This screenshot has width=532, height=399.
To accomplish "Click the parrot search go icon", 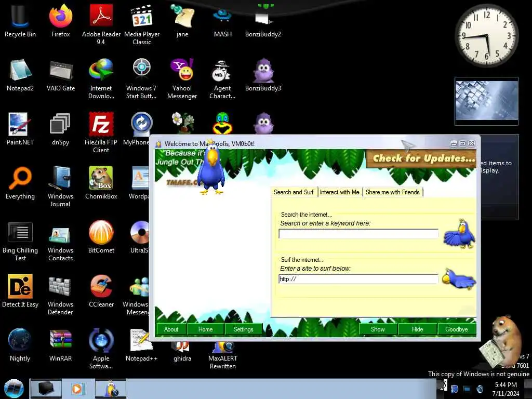I will click(459, 234).
